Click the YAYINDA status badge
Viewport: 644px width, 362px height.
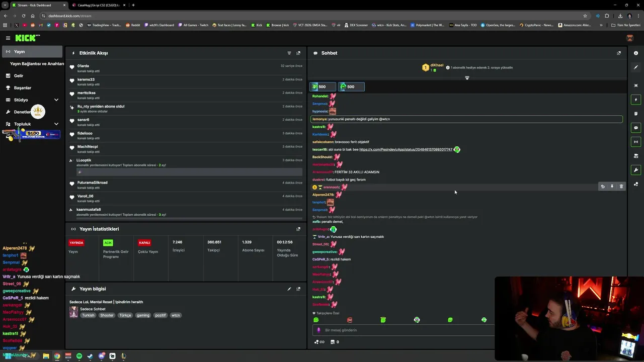click(x=76, y=242)
